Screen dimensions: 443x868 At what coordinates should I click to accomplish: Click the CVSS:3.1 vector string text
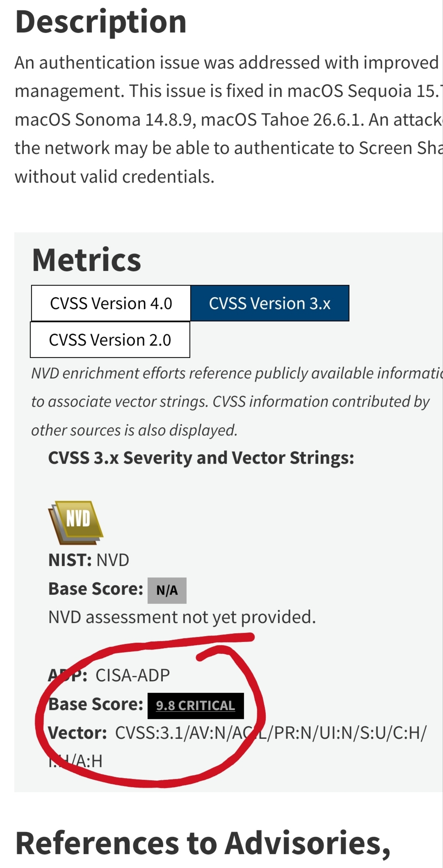click(x=237, y=747)
